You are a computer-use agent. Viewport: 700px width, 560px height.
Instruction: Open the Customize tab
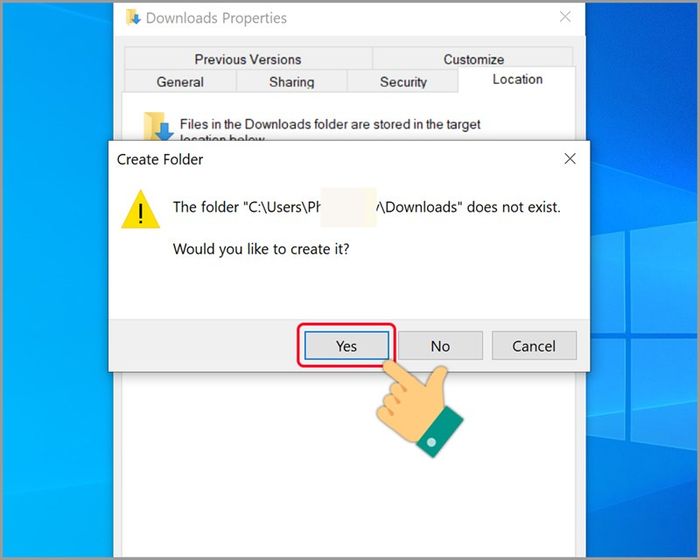click(473, 59)
